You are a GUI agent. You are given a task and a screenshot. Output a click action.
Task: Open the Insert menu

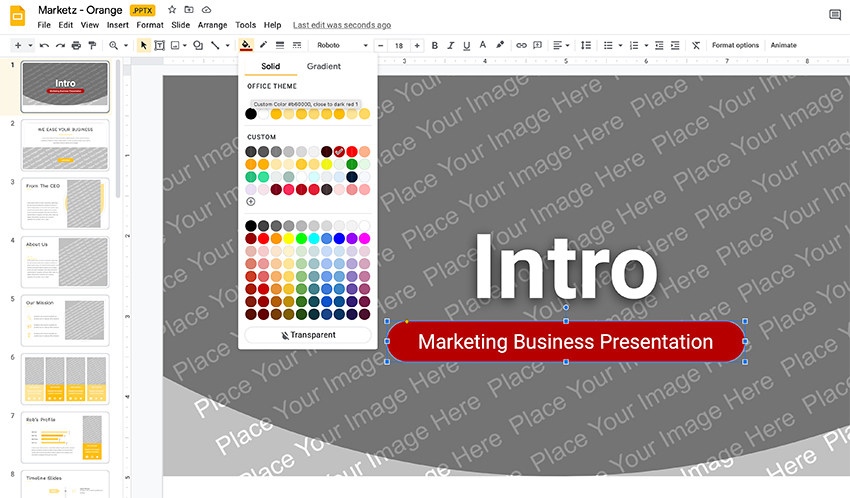118,25
